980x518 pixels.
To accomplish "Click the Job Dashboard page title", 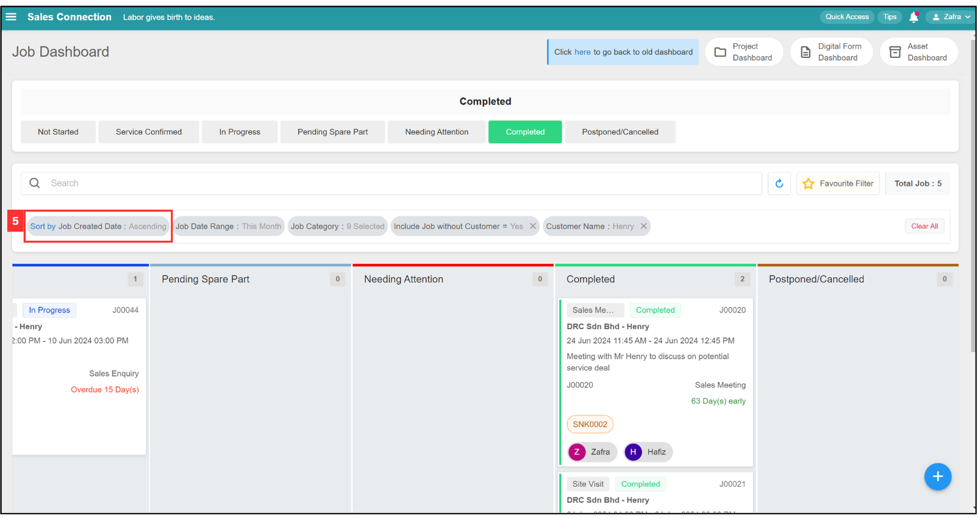I will [x=60, y=52].
